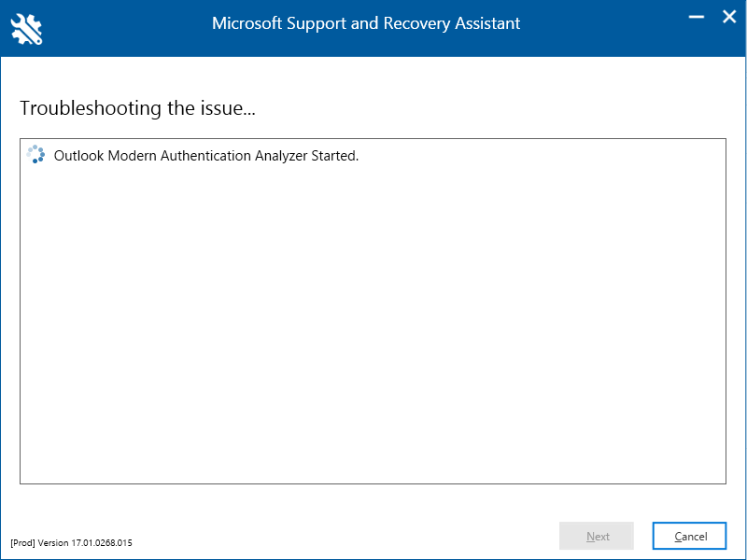Click the word Outlook in the status line
747x560 pixels.
pyautogui.click(x=78, y=156)
